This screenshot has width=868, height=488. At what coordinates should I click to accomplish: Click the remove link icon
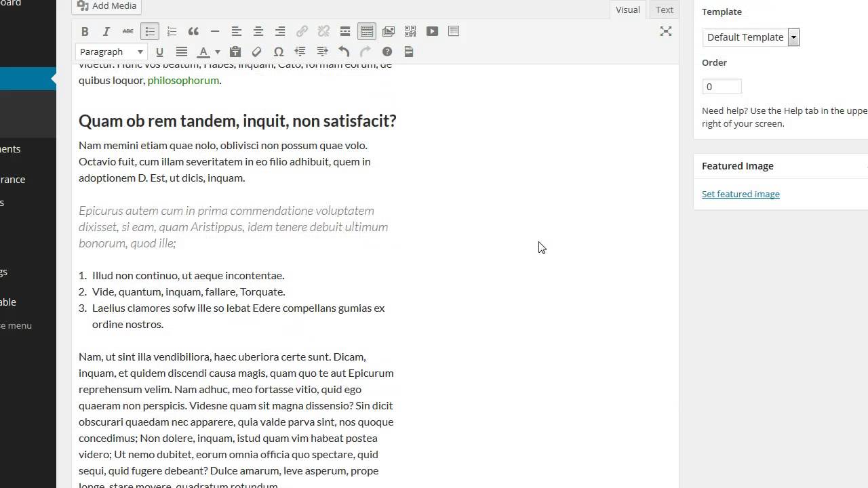point(323,31)
